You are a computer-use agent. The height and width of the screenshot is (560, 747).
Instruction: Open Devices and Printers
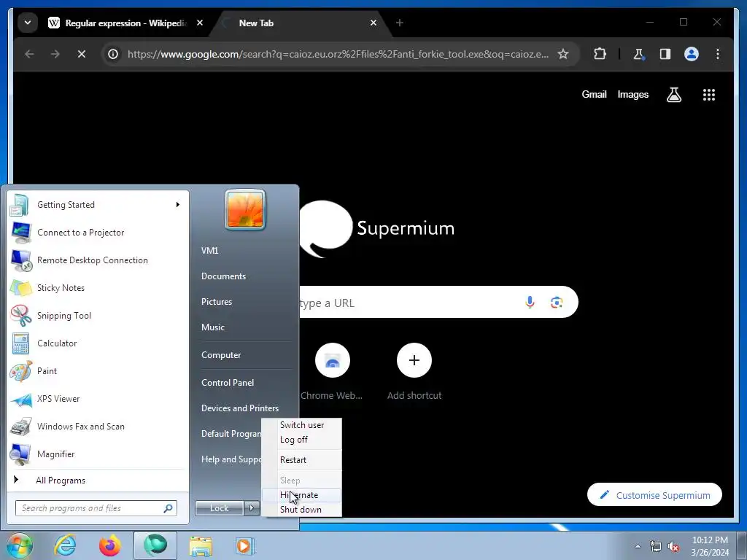pyautogui.click(x=240, y=408)
